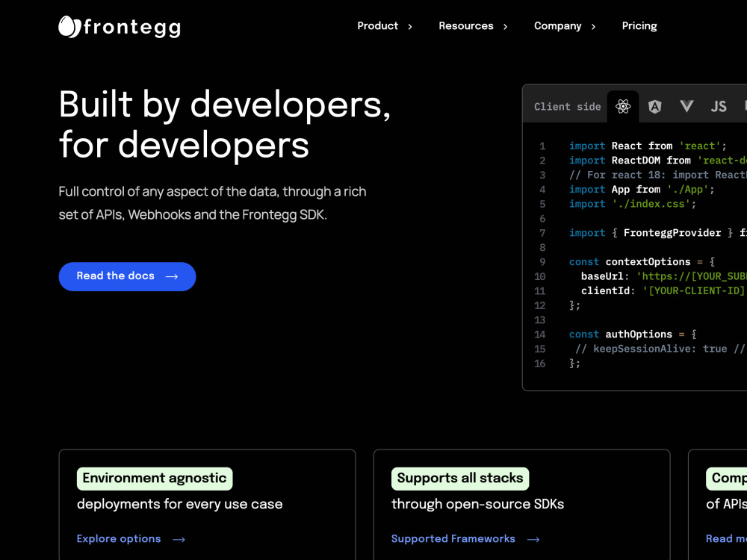Open the Explore options link
This screenshot has height=560, width=747.
pyautogui.click(x=119, y=538)
